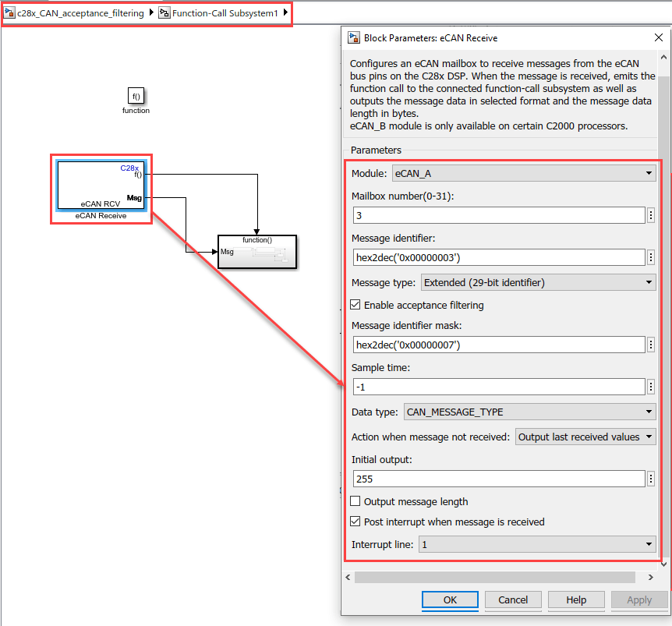Enable the Output message length checkbox

[356, 501]
